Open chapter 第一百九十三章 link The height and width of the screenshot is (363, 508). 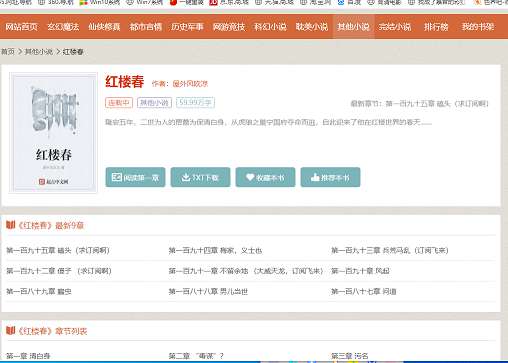point(390,250)
